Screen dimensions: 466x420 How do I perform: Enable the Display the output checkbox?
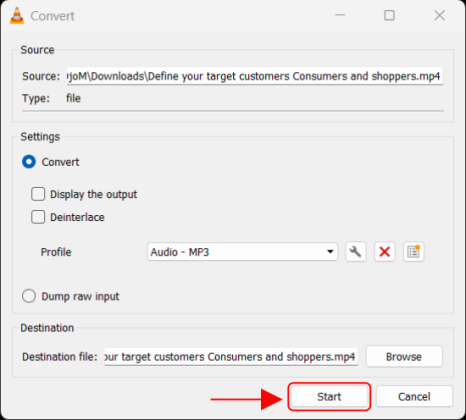[38, 194]
